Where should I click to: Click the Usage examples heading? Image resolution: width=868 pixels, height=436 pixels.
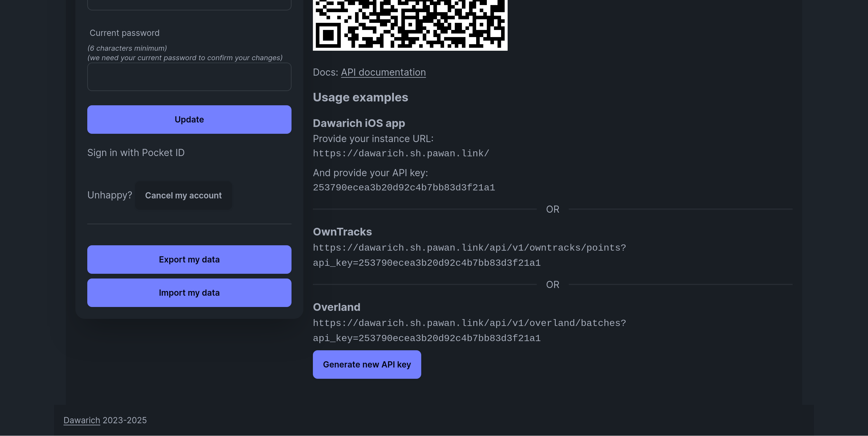coord(360,97)
